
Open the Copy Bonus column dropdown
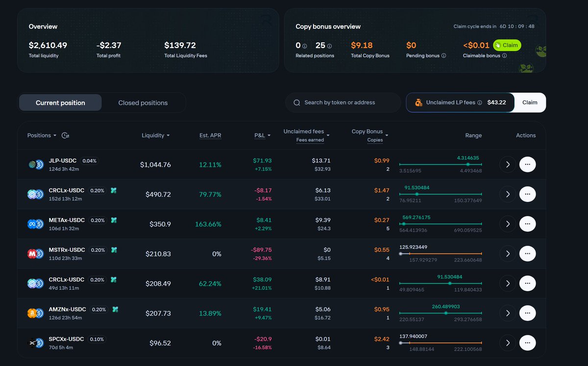click(x=387, y=135)
